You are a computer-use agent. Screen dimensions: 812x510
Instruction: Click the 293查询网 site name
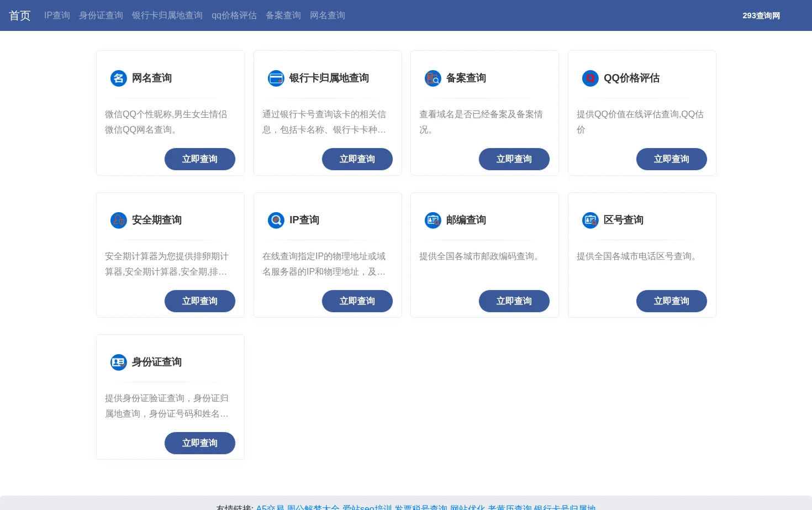point(761,15)
